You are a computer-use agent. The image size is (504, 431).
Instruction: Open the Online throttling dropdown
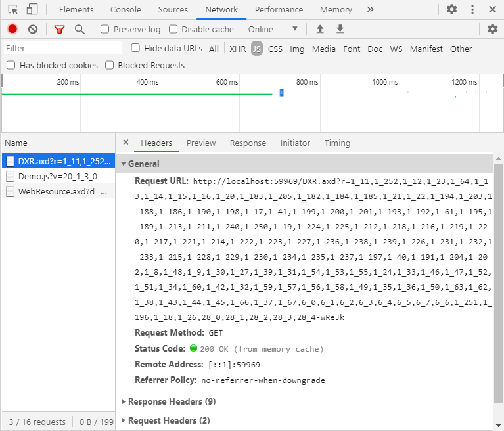272,29
